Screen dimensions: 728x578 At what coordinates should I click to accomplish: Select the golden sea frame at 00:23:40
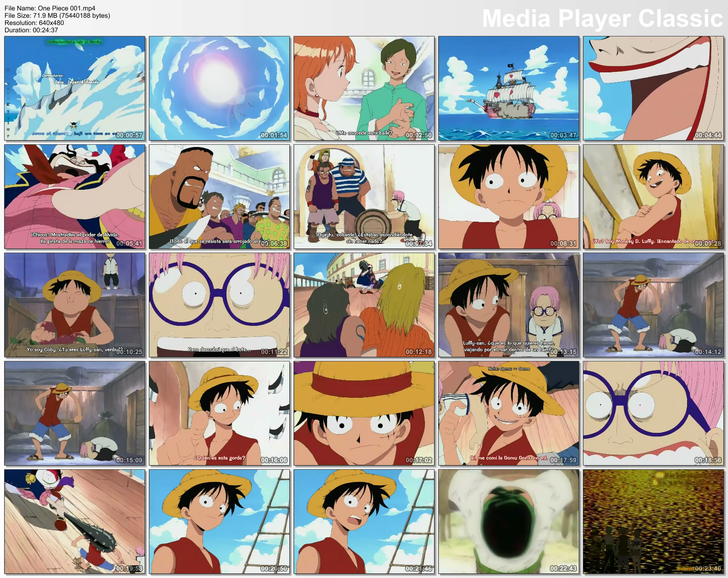653,522
